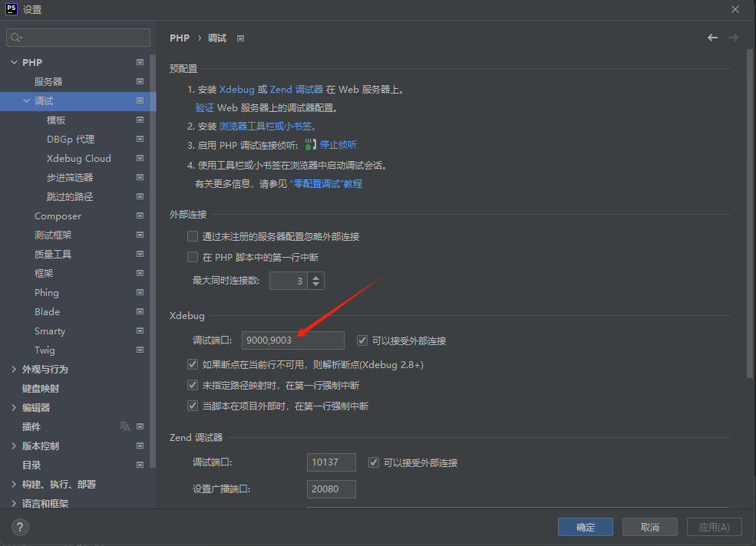Open the Xdebug installation link
756x546 pixels.
click(236, 89)
